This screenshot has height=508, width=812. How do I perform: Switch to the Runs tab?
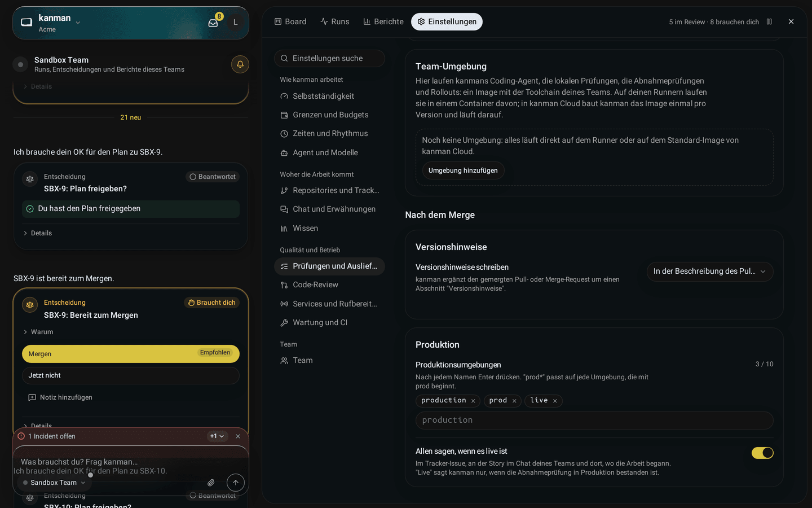[x=335, y=21]
